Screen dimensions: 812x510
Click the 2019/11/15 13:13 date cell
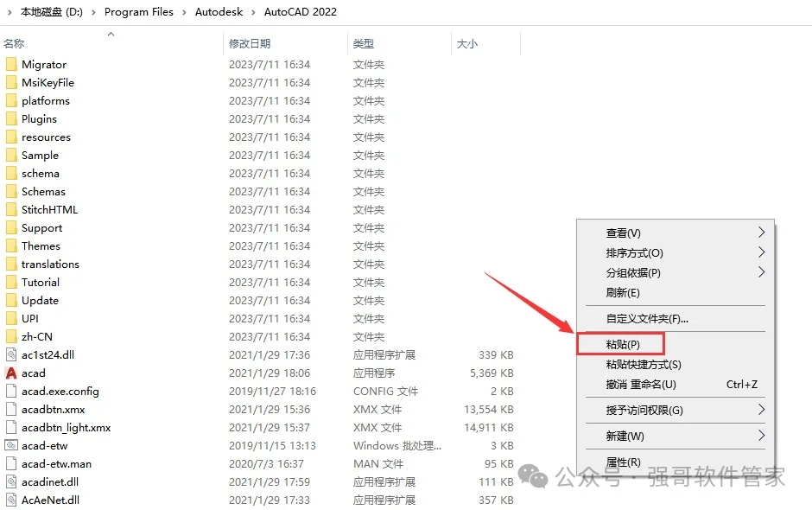click(x=272, y=445)
